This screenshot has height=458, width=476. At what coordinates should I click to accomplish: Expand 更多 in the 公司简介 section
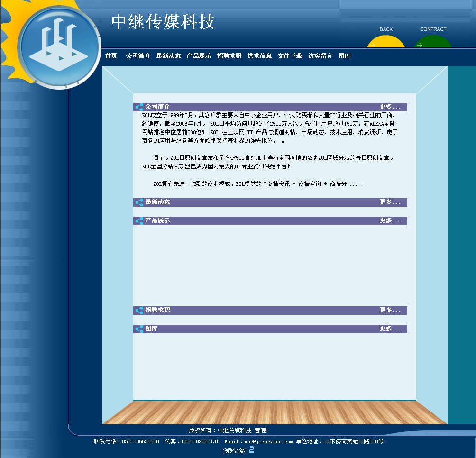(390, 107)
